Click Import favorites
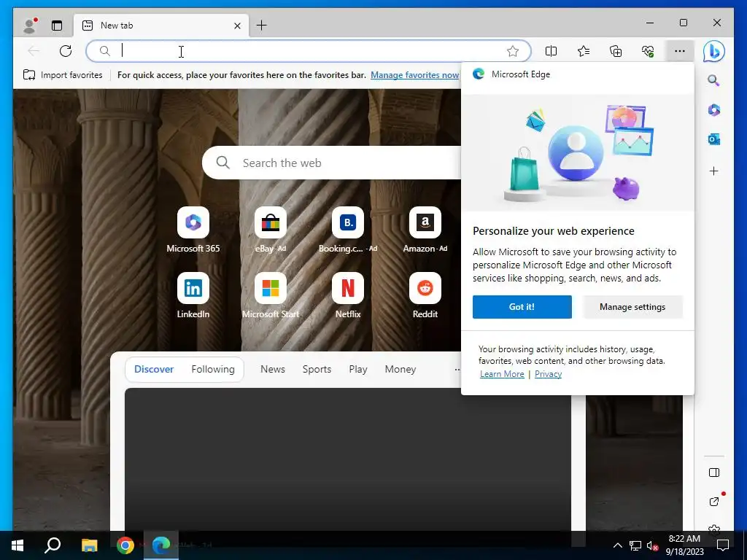 coord(63,75)
